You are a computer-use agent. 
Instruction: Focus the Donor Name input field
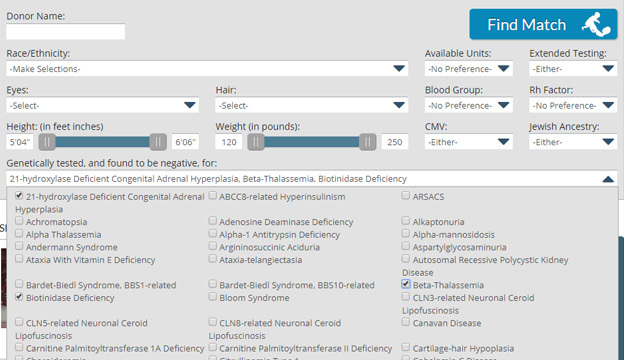66,31
